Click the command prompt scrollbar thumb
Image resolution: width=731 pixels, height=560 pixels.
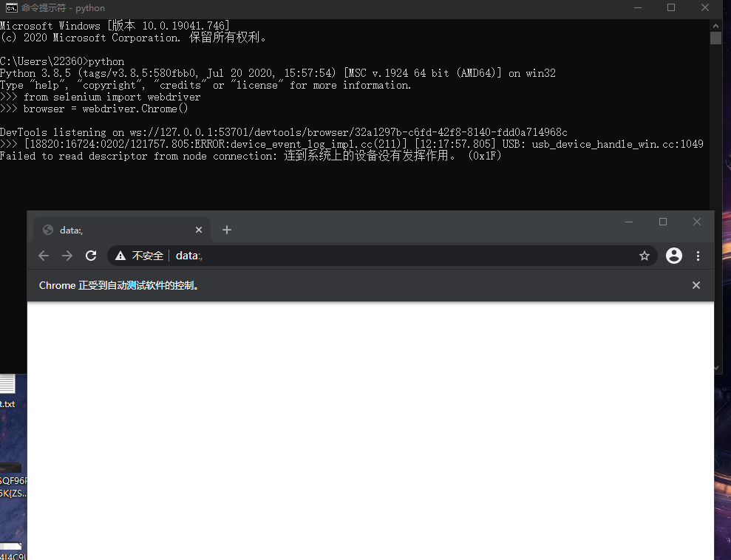click(x=715, y=38)
